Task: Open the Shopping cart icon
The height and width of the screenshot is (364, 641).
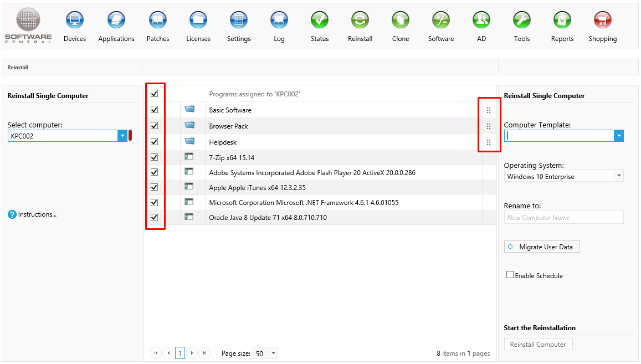Action: tap(602, 20)
